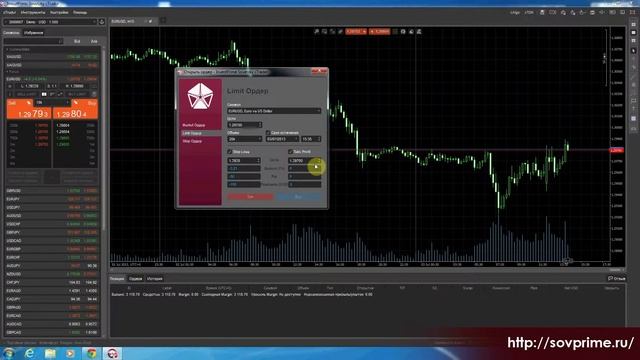Open the symbol dropdown showing EURUSD Euro vs US Dollar
This screenshot has height=360, width=640.
pyautogui.click(x=274, y=111)
